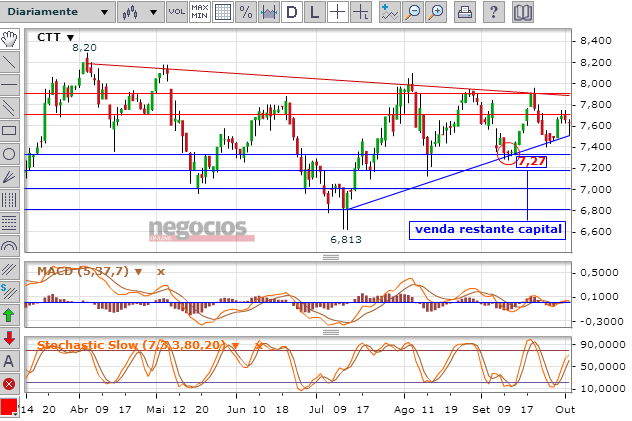
Task: Print the chart
Action: click(465, 12)
